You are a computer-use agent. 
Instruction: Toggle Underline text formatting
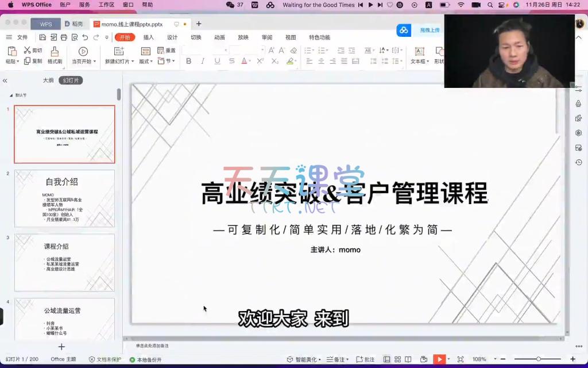point(217,61)
